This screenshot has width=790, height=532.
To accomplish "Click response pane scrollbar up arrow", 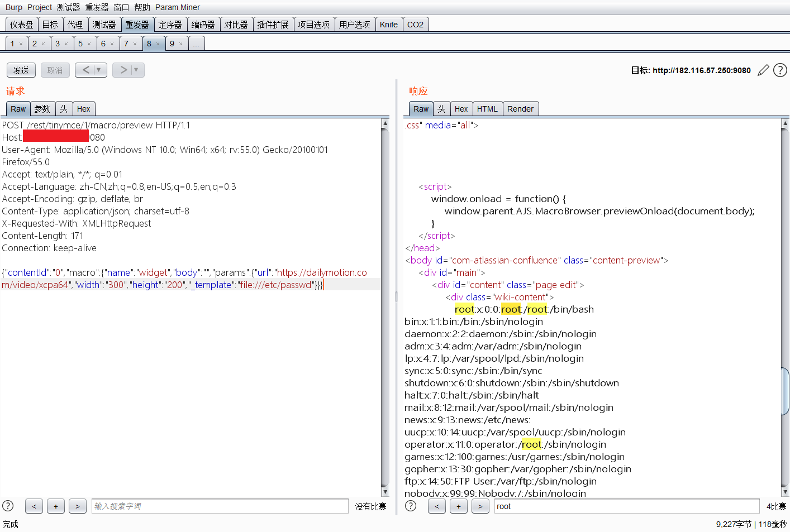I will point(785,123).
